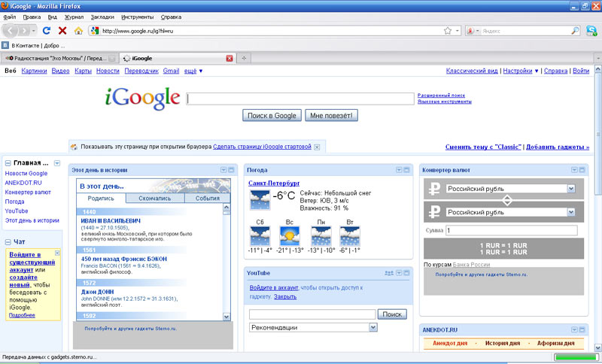This screenshot has height=364, width=602.
Task: Click in the YouTube gadget search field
Action: tap(312, 314)
